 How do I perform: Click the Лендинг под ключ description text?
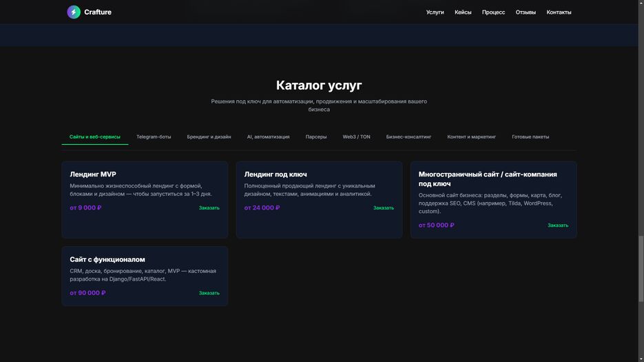pos(310,190)
